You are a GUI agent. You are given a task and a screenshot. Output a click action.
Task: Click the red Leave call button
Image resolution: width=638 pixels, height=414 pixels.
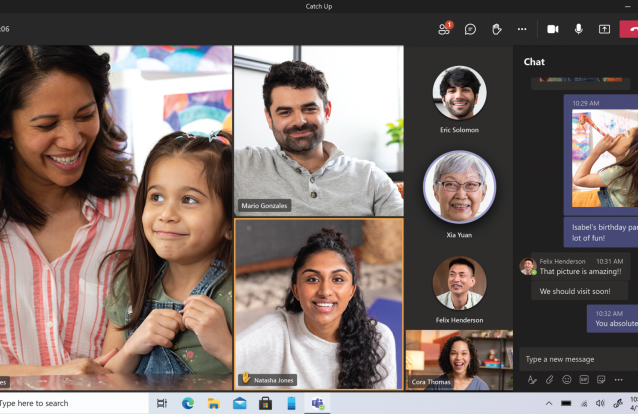[x=630, y=29]
